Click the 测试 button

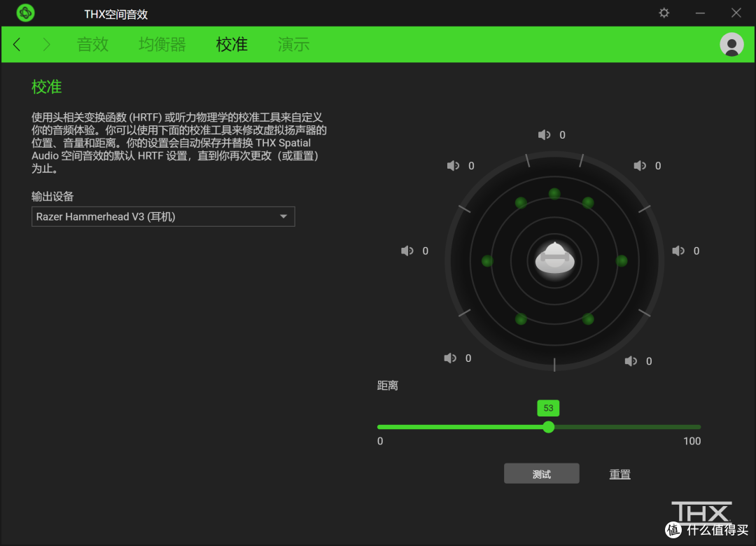(541, 474)
